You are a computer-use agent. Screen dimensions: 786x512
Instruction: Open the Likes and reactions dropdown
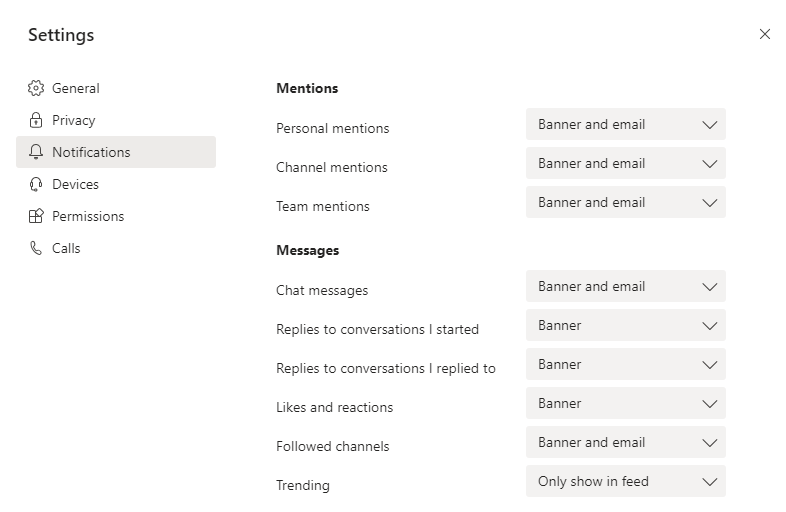(x=626, y=404)
